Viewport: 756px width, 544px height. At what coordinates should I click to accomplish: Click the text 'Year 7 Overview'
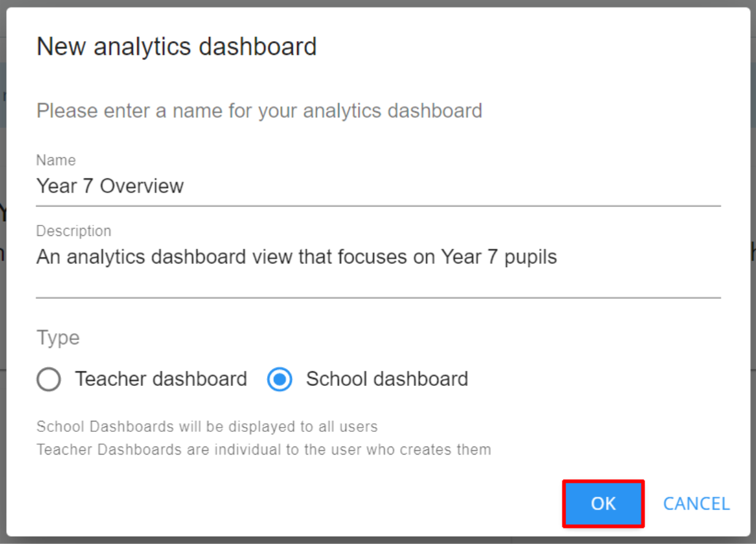tap(110, 186)
